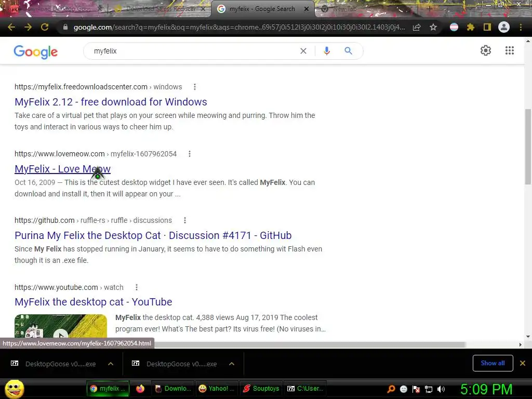
Task: Open the C:\User... 7-Zip taskbar window
Action: (x=305, y=389)
